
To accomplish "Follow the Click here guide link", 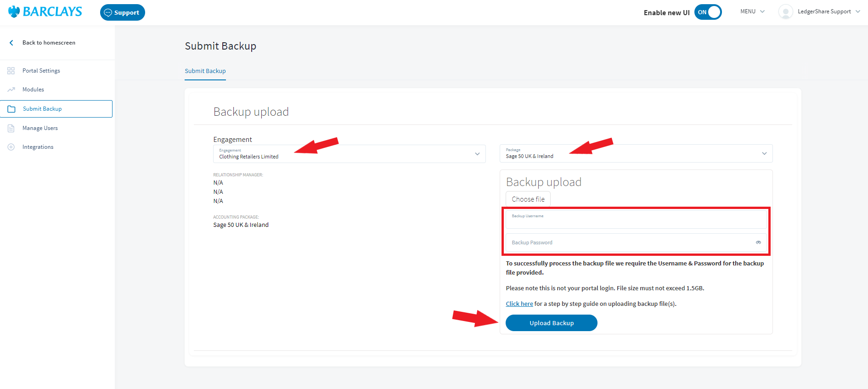I will click(x=519, y=304).
